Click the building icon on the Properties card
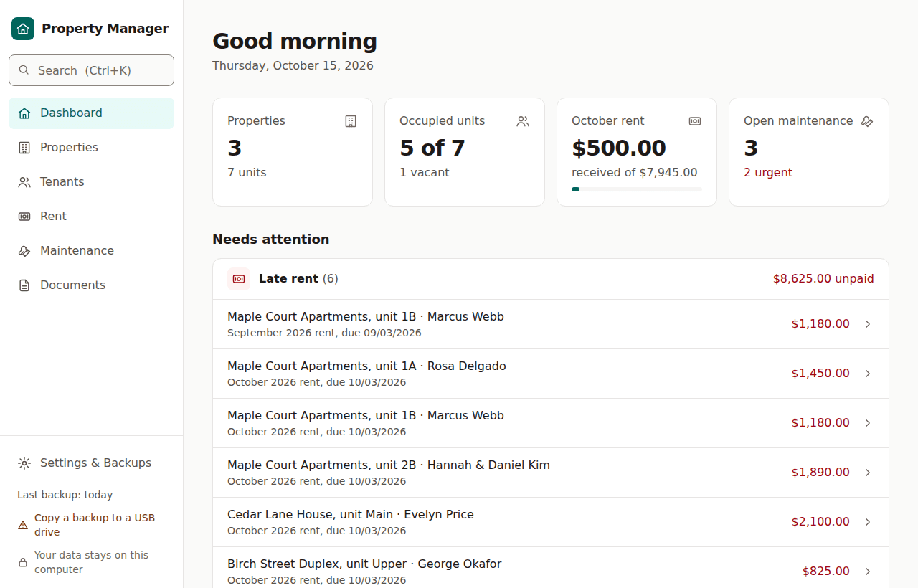This screenshot has width=918, height=588. coord(351,121)
